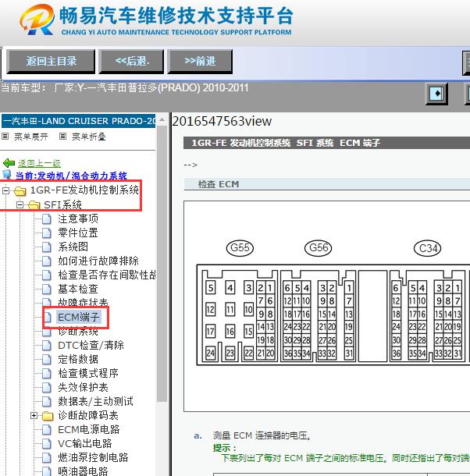Expand the 诊断故障码表 folder
470x476 pixels.
[x=34, y=415]
